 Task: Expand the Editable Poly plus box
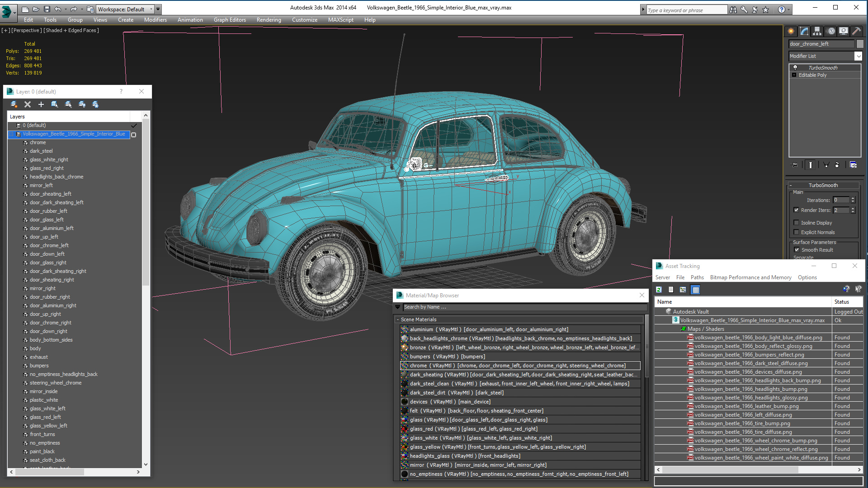coord(794,75)
